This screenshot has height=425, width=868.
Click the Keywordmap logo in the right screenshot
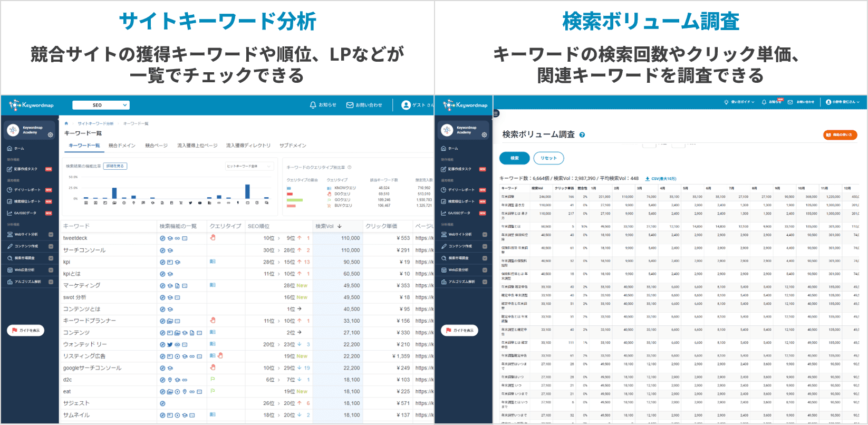pyautogui.click(x=465, y=105)
